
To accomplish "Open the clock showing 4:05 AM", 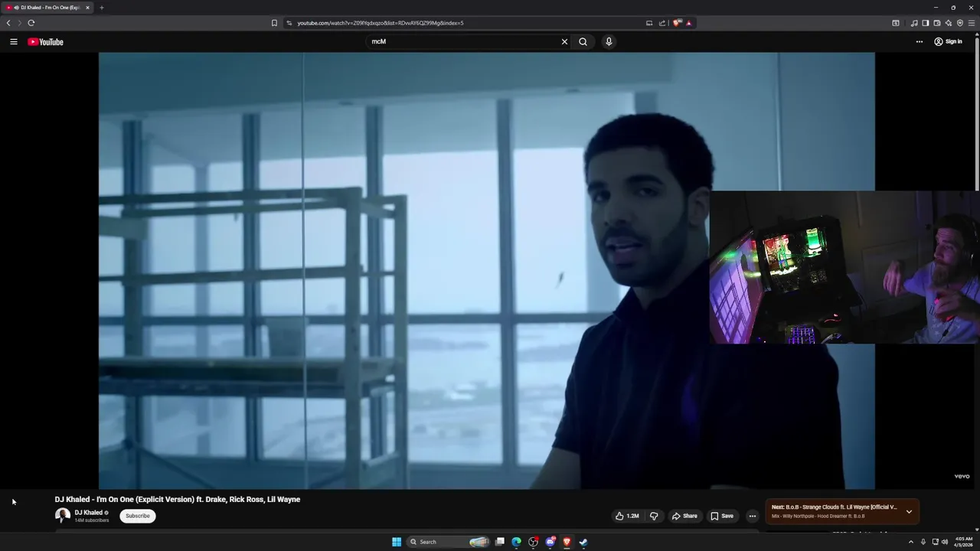I will click(963, 542).
